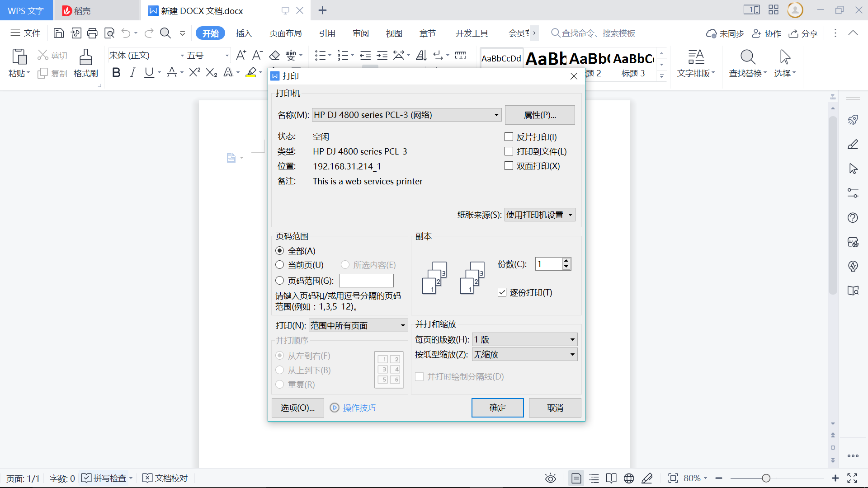
Task: Enable the 双面打印 checkbox
Action: [x=509, y=166]
